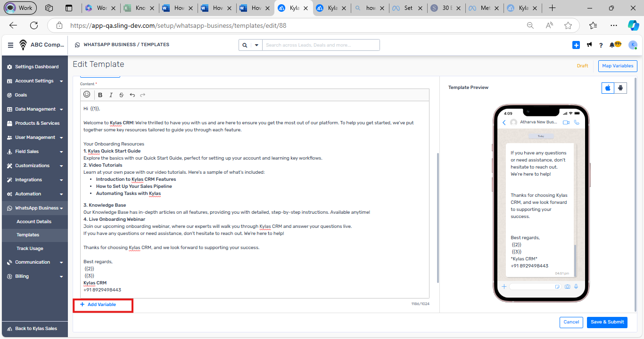Expand Field Sales in sidebar
Viewport: 644px width, 339px height.
tap(35, 152)
